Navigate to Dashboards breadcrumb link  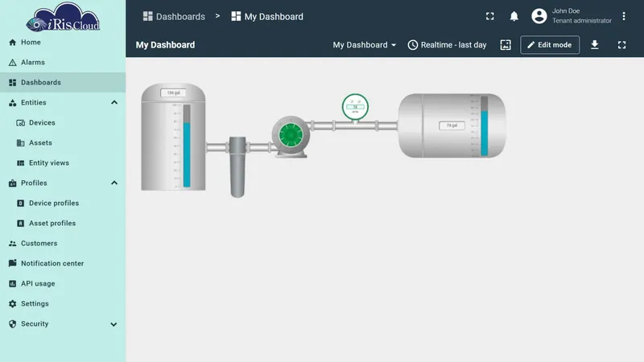(174, 16)
